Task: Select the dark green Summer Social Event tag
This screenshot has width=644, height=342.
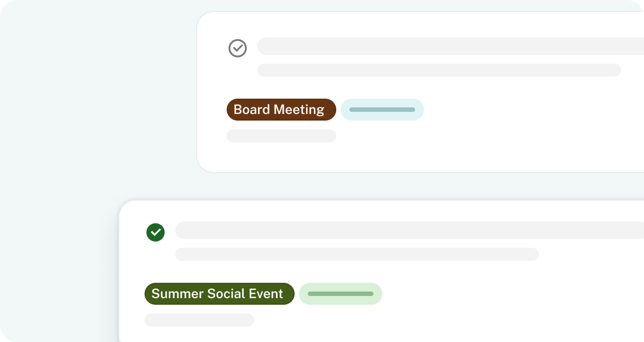Action: click(x=219, y=294)
